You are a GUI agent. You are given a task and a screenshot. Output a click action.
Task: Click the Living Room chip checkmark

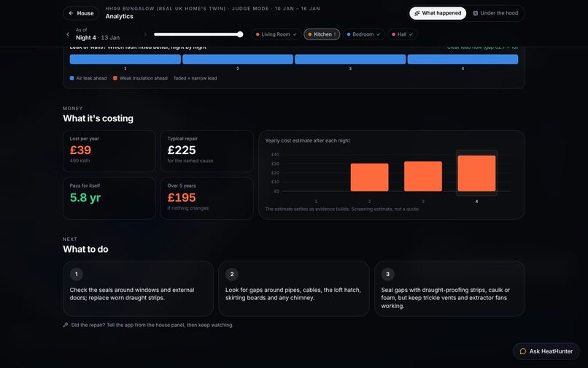tap(295, 34)
